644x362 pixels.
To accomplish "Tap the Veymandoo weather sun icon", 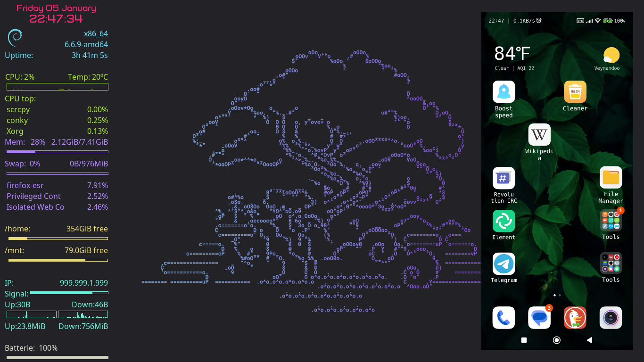I will pyautogui.click(x=611, y=56).
